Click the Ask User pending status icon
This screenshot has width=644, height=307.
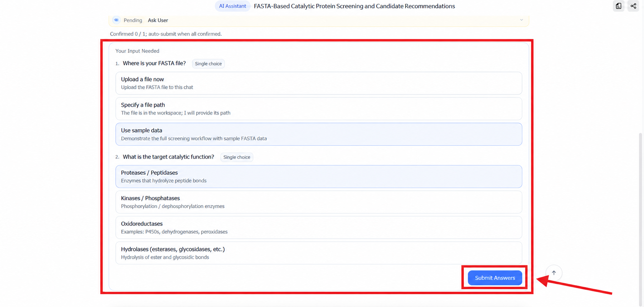[116, 20]
